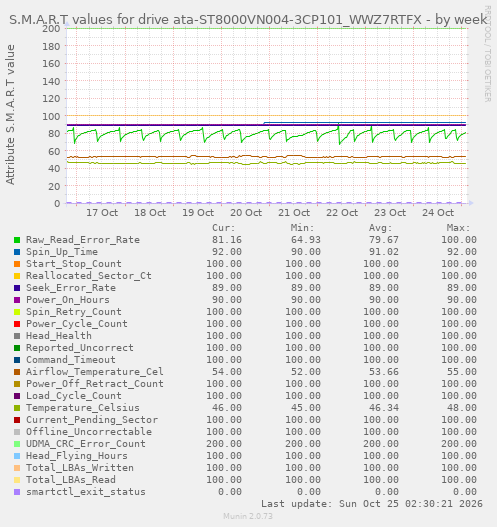Click the Reported_Uncorrect green legend swatch
Screen dimensions: 497x527
tap(17, 348)
